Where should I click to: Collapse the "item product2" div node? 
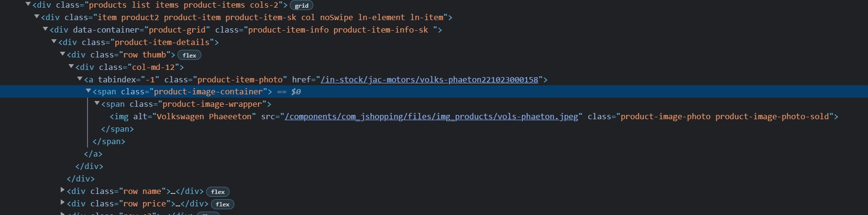pyautogui.click(x=37, y=17)
